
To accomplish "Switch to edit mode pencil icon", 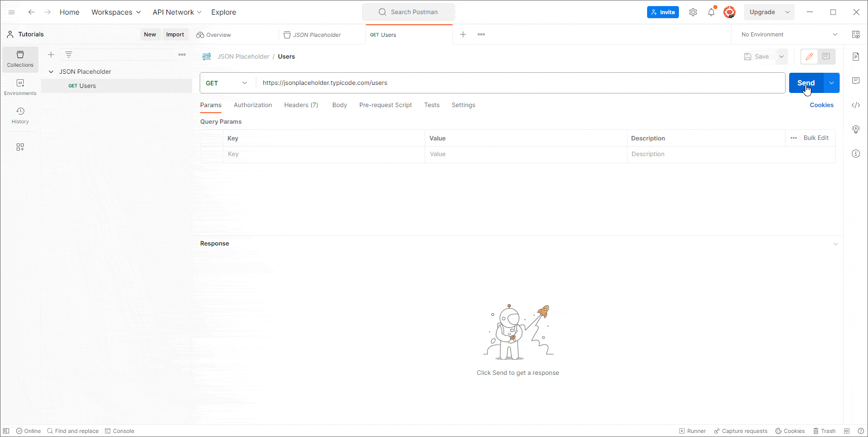I will point(809,57).
